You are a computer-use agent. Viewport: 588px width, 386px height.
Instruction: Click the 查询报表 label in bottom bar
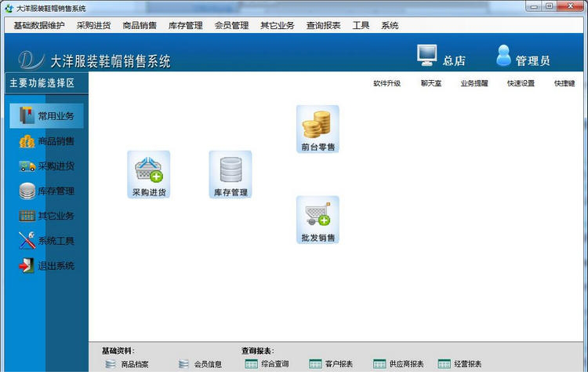(258, 351)
